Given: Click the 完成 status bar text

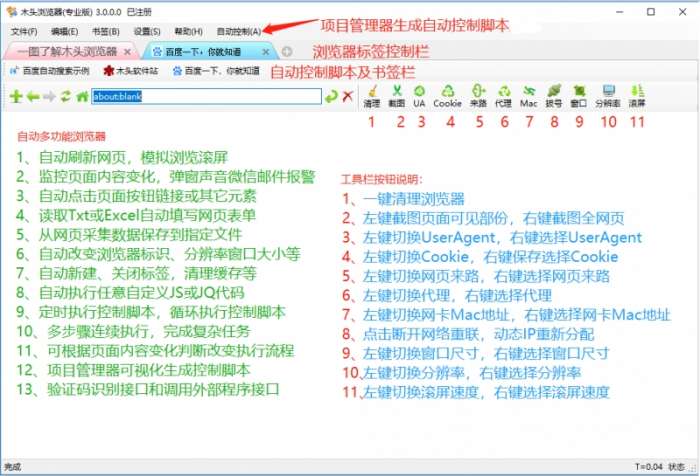Looking at the screenshot, I should (12, 467).
